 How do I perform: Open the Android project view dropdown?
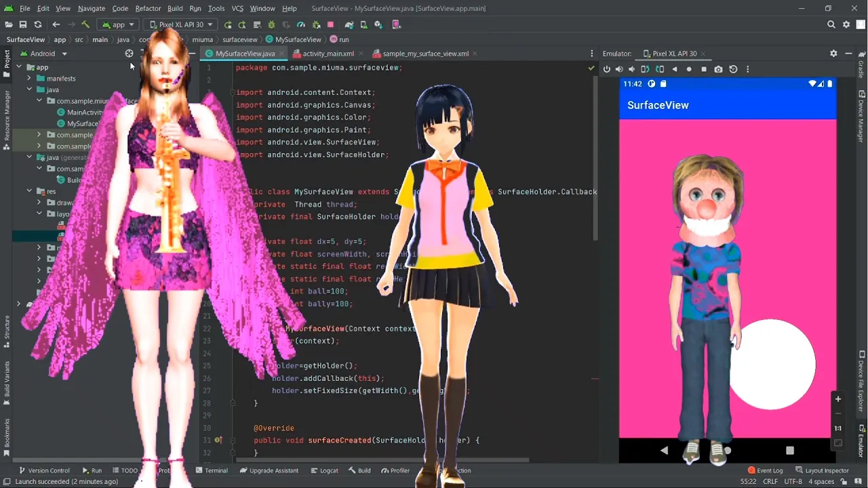click(44, 54)
